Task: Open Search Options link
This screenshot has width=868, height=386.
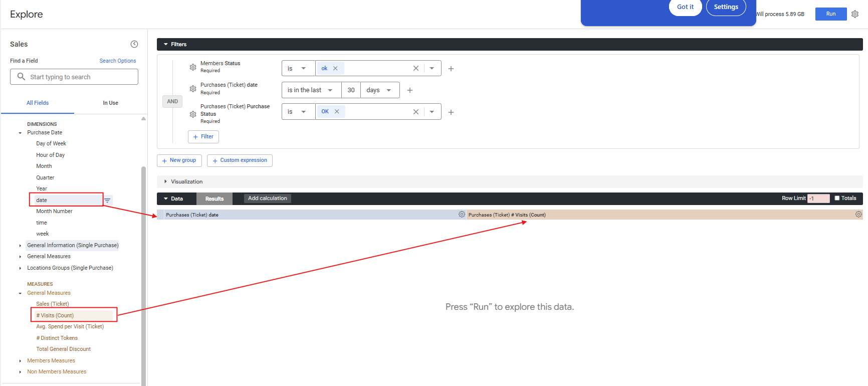Action: [118, 61]
